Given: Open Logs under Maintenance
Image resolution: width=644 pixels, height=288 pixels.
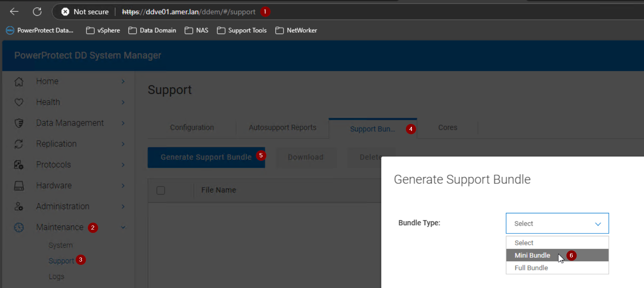Looking at the screenshot, I should [56, 277].
